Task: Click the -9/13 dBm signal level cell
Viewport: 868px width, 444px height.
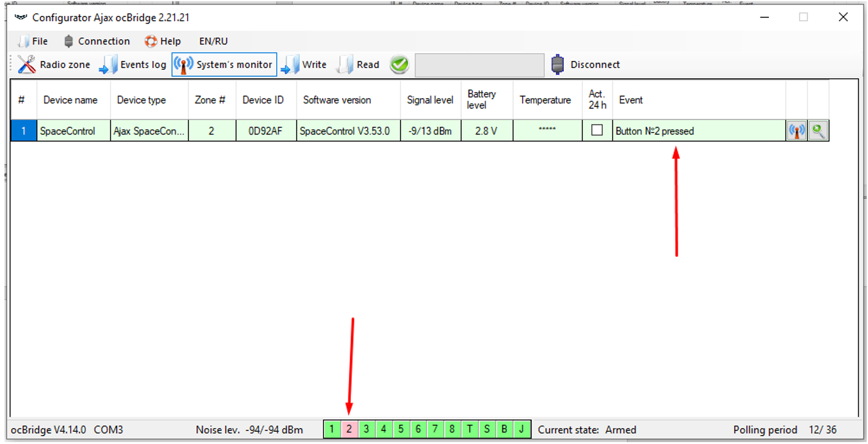Action: point(430,131)
